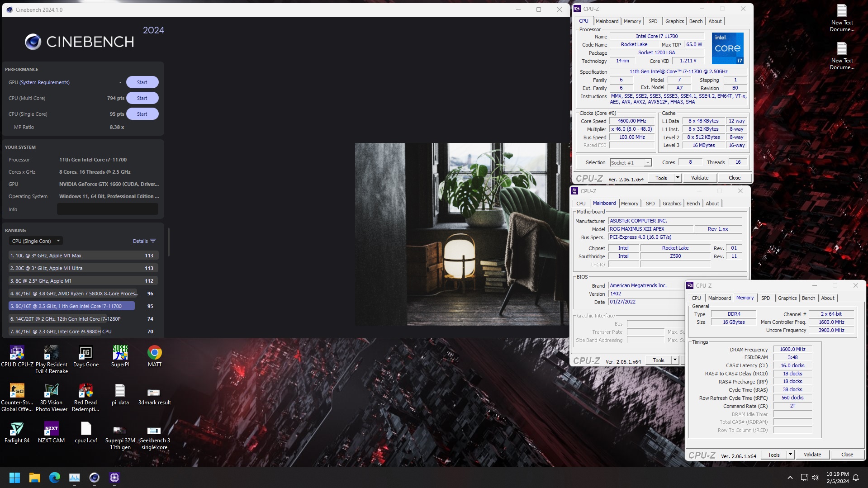Viewport: 868px width, 488px height.
Task: Open SPD tab in Memory CPU-Z window
Action: [765, 298]
